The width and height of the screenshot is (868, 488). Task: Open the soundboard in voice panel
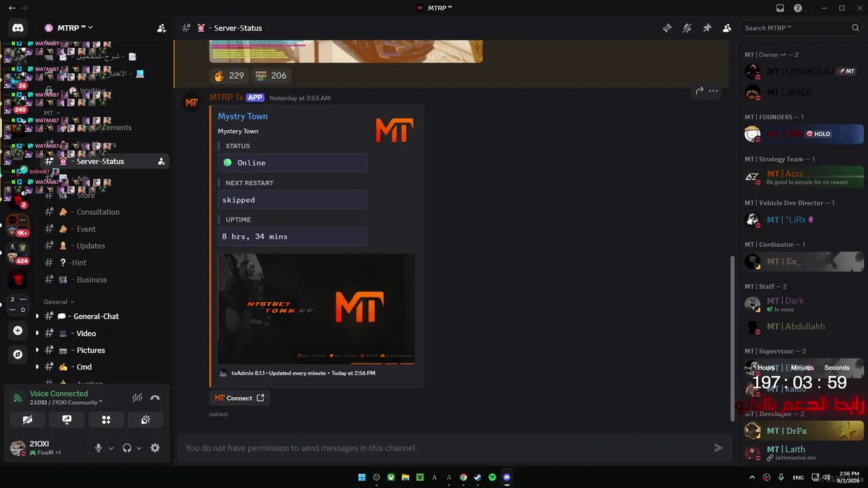(x=146, y=420)
